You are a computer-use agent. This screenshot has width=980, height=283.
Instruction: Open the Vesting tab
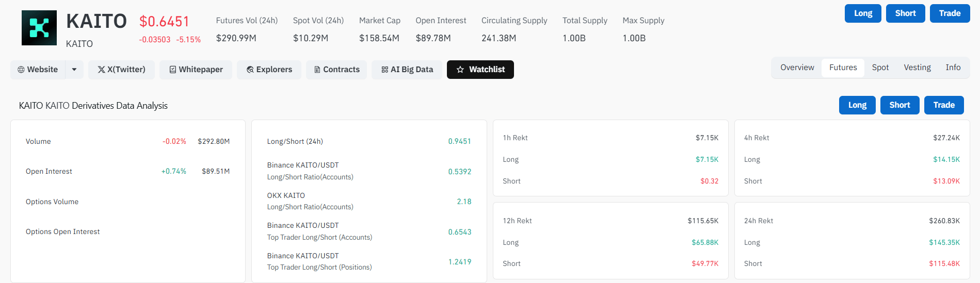(917, 68)
